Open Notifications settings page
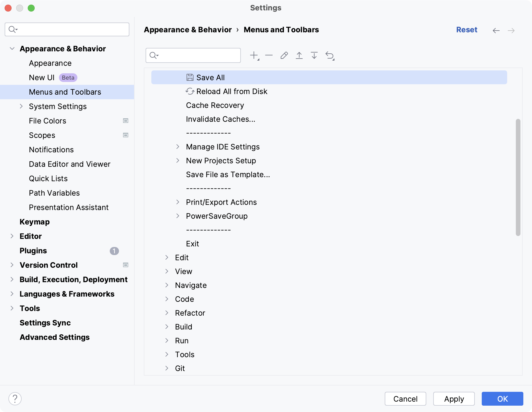532x412 pixels. pyautogui.click(x=51, y=150)
